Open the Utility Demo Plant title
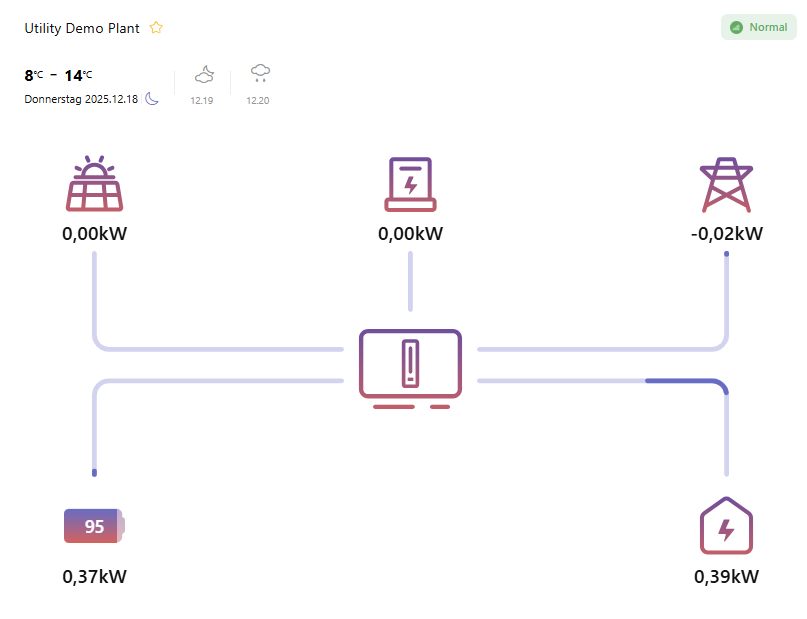This screenshot has height=619, width=807. click(x=82, y=28)
